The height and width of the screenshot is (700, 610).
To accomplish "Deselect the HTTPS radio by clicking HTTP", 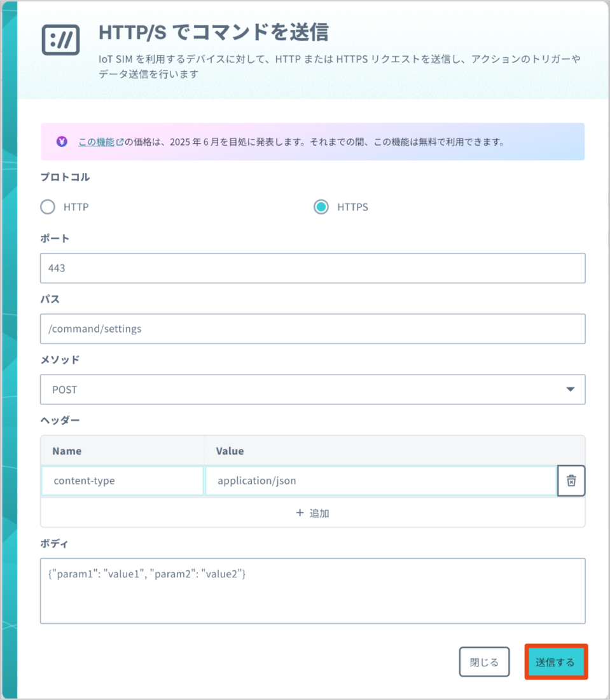I will (x=47, y=207).
